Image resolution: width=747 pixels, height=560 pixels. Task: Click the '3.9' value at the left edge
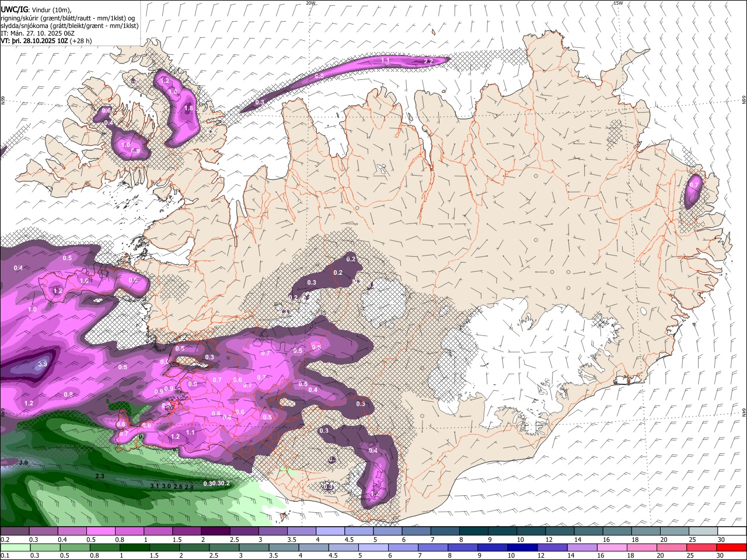tap(23, 463)
